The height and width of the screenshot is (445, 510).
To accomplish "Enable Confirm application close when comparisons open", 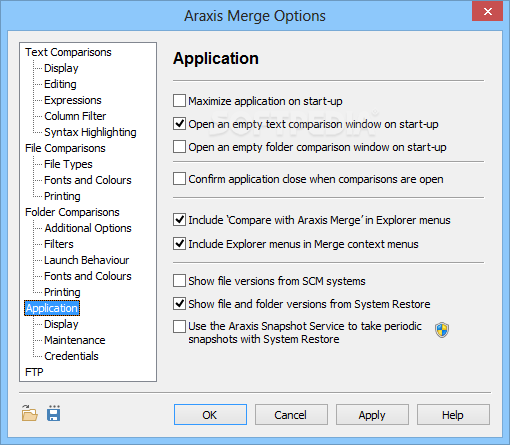I will click(179, 179).
